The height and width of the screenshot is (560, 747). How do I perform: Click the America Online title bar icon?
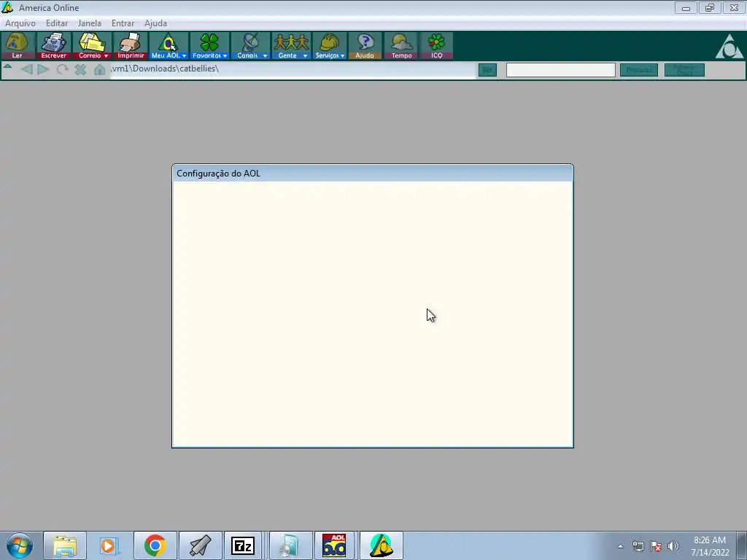pyautogui.click(x=7, y=7)
